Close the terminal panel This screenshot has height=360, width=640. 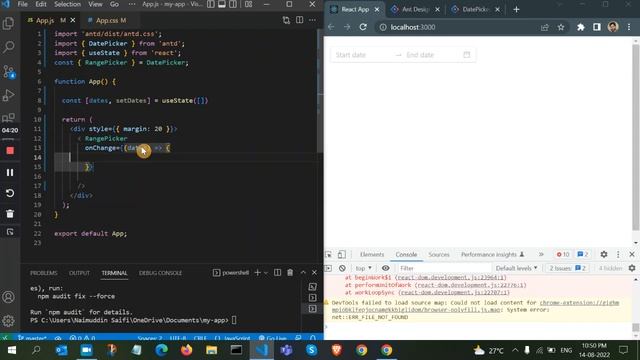coord(314,273)
